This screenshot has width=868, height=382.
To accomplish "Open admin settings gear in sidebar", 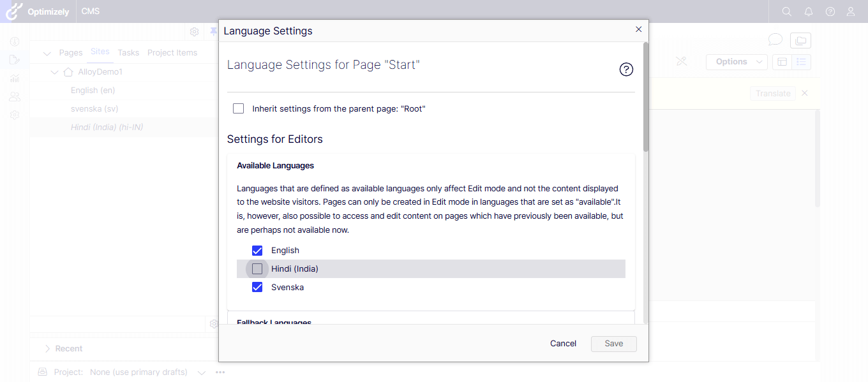I will coord(14,115).
